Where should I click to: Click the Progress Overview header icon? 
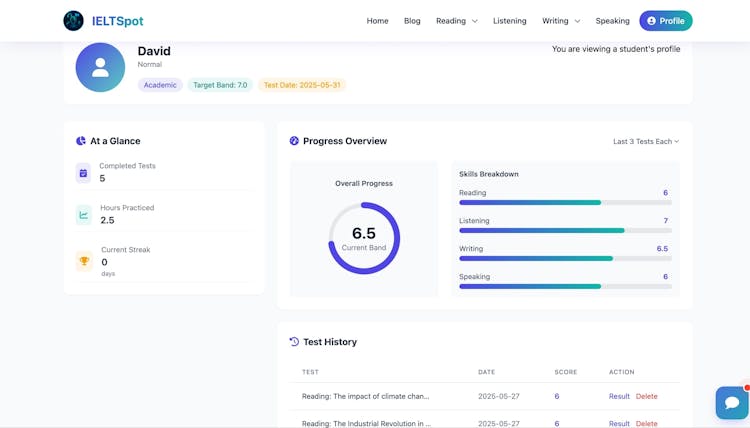(294, 141)
